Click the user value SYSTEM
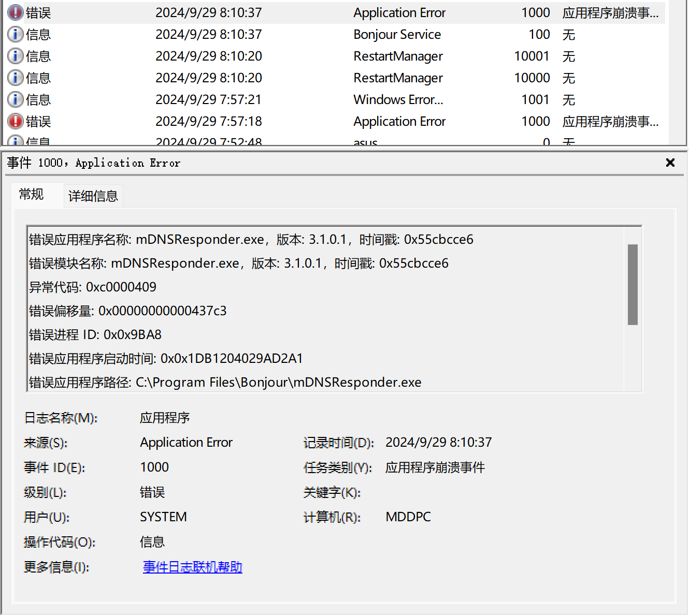This screenshot has width=689, height=616. 163,517
